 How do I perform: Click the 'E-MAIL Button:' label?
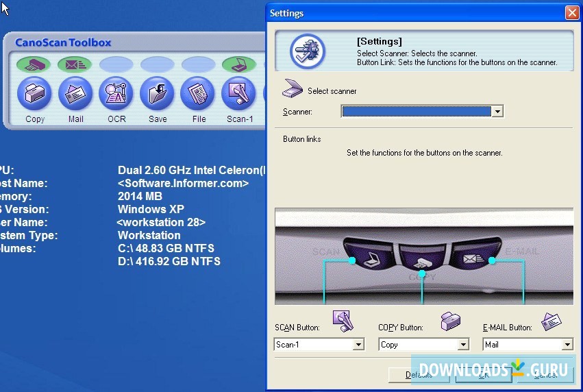point(507,328)
